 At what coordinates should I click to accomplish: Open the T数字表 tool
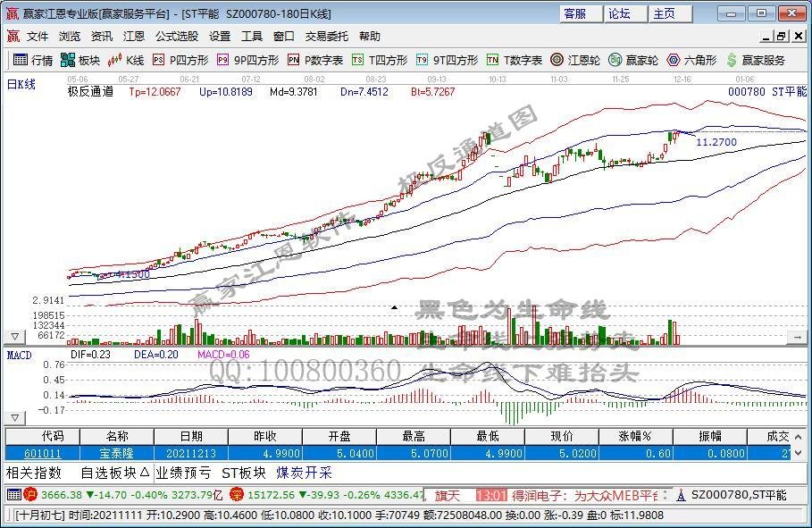click(x=515, y=60)
